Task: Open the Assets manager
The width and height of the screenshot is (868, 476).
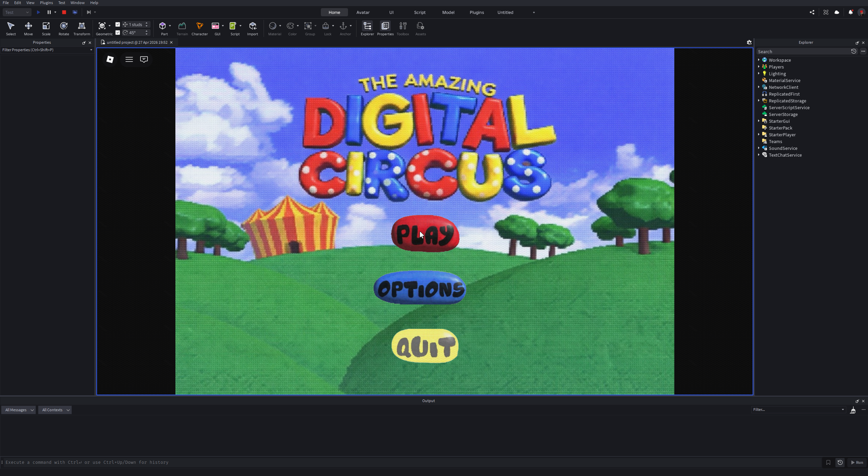Action: (421, 28)
